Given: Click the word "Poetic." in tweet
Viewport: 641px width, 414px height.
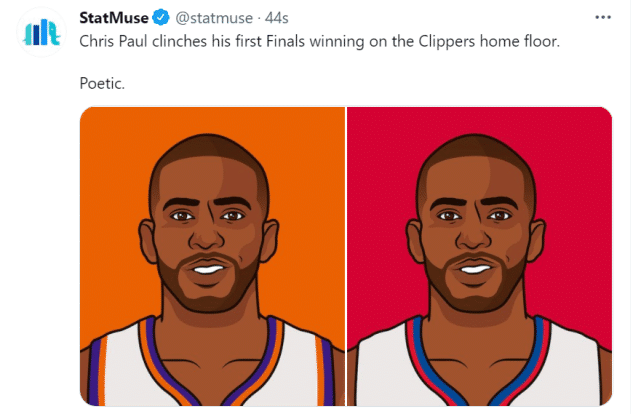Looking at the screenshot, I should pyautogui.click(x=102, y=84).
